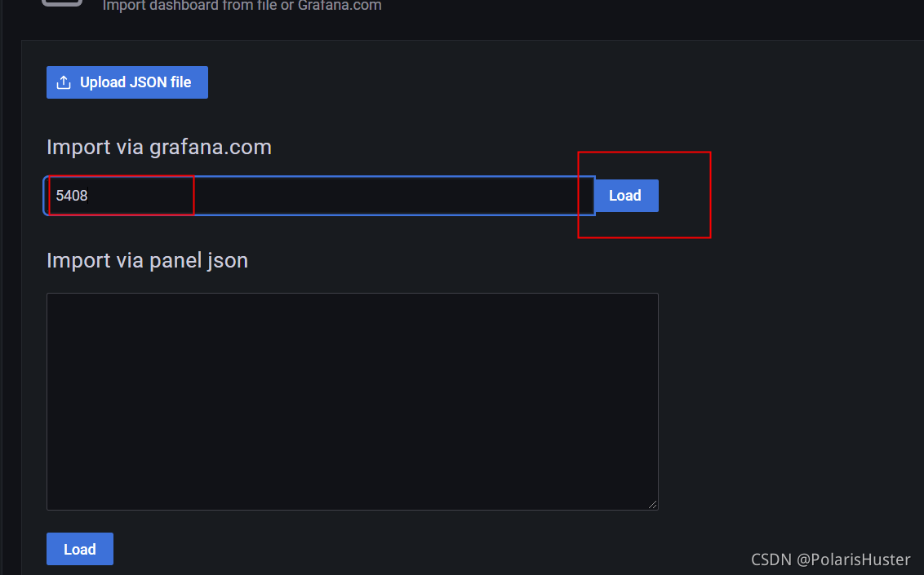Click the subtitle Import dashboard from file or Grafana.com

tap(242, 7)
